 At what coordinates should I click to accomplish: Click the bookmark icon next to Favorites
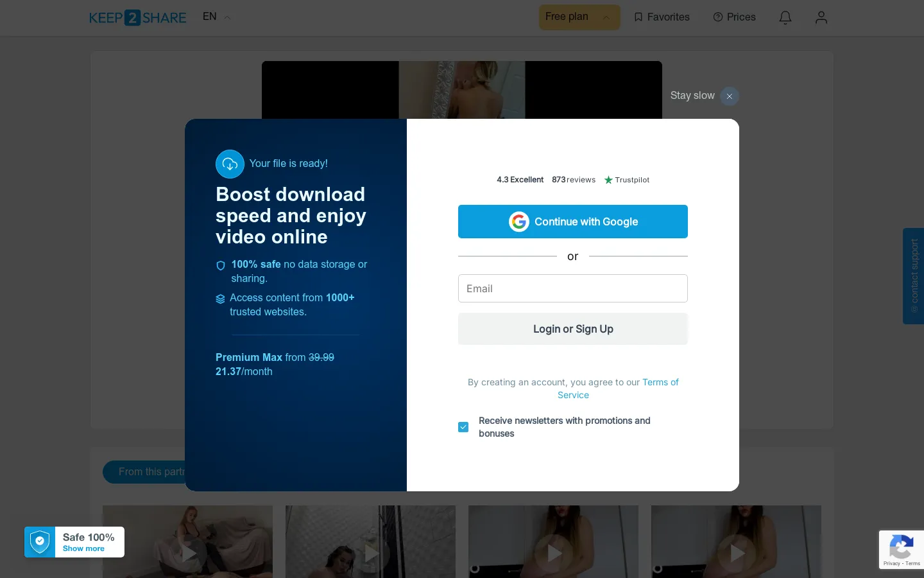[x=638, y=17]
